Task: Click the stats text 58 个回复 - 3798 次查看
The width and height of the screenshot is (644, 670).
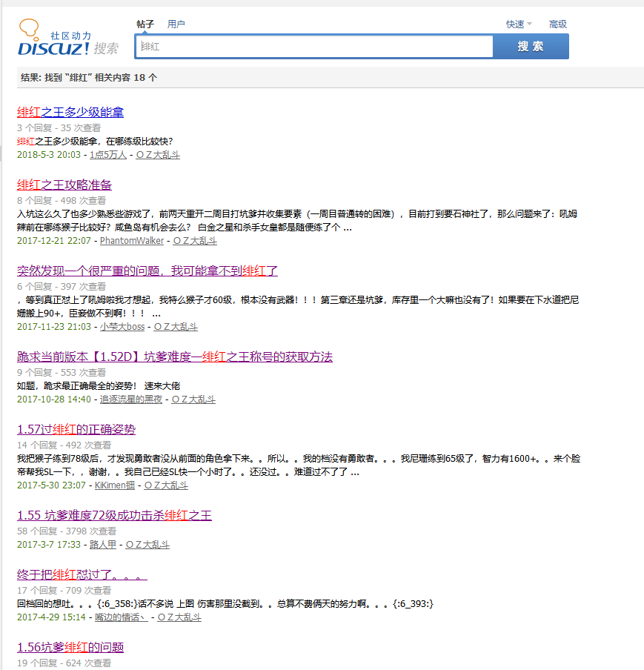Action: click(67, 531)
